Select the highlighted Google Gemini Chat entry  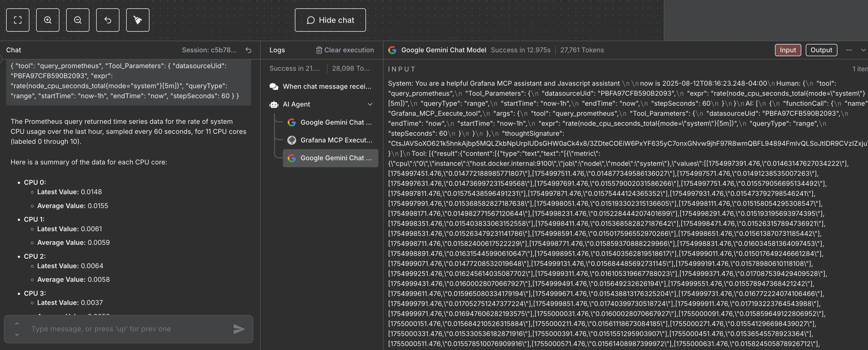[x=331, y=158]
